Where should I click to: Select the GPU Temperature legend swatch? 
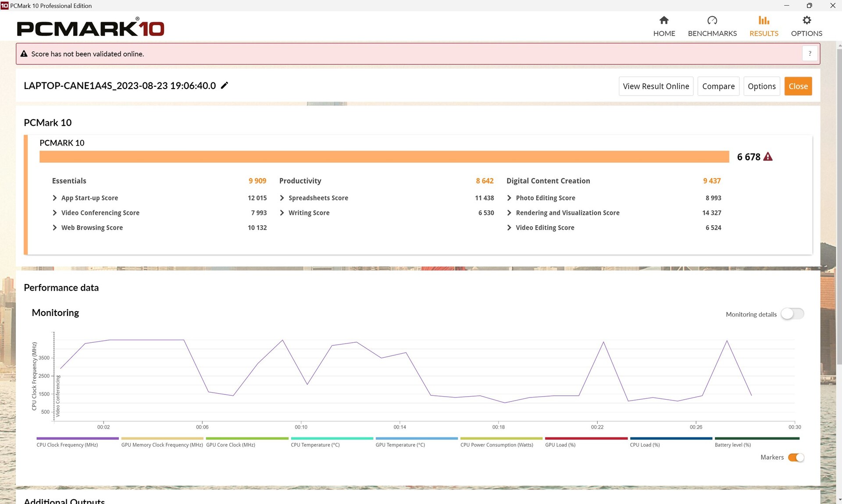[417, 438]
